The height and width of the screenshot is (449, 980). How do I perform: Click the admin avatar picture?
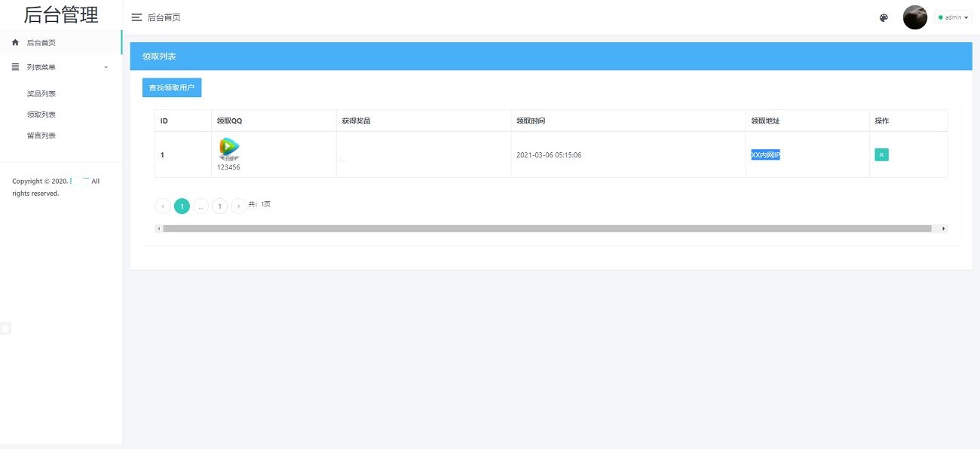[x=915, y=17]
